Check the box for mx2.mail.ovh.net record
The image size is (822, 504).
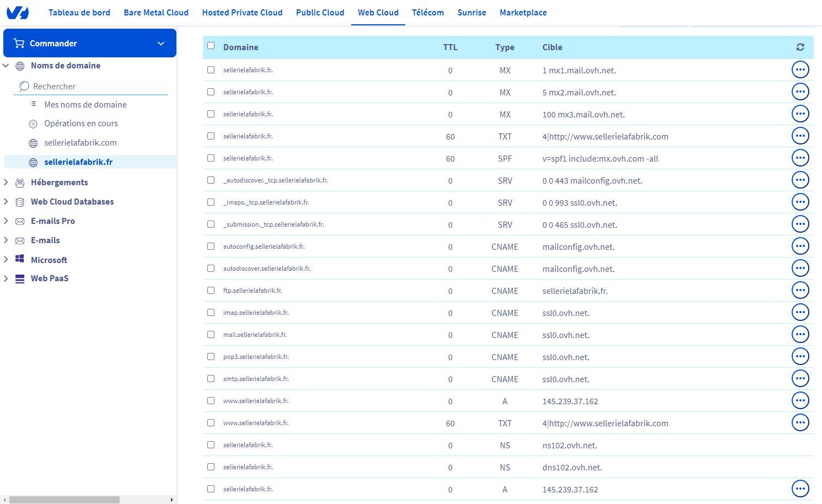click(211, 92)
